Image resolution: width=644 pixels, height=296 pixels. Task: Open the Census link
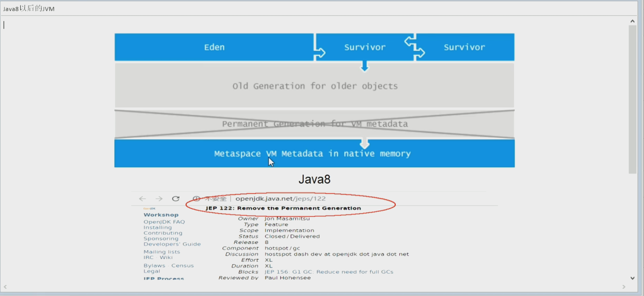(183, 266)
